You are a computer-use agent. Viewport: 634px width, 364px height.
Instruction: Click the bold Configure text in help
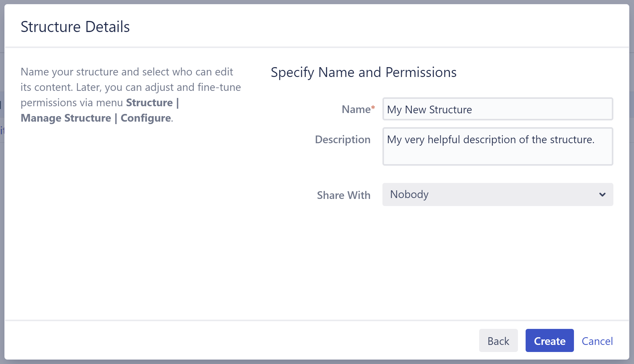tap(146, 118)
